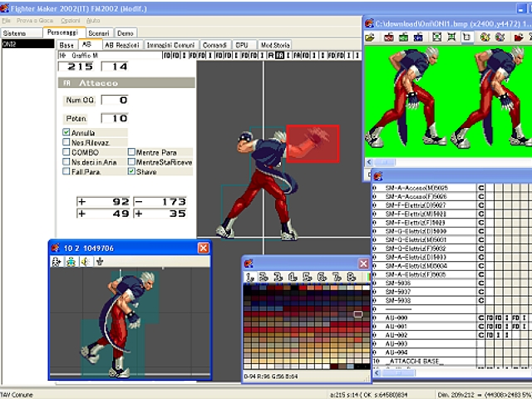Uncheck the Annulla checkbox
This screenshot has width=532, height=399.
[66, 133]
